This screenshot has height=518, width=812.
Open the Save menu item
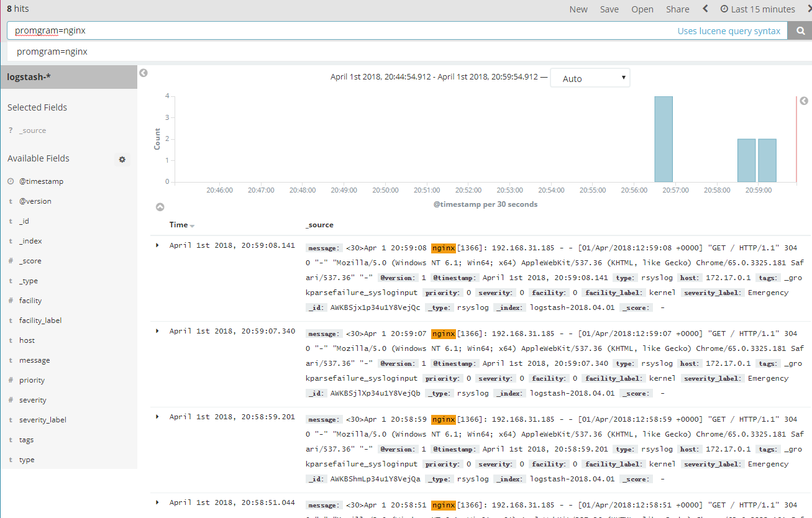609,9
